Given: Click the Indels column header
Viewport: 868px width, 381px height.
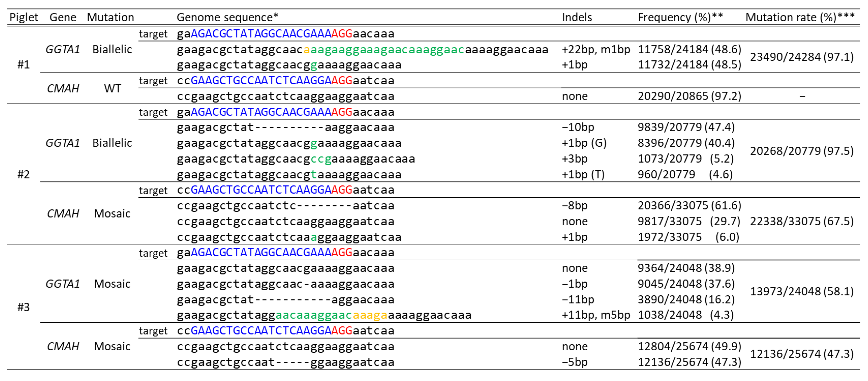Looking at the screenshot, I should [577, 17].
